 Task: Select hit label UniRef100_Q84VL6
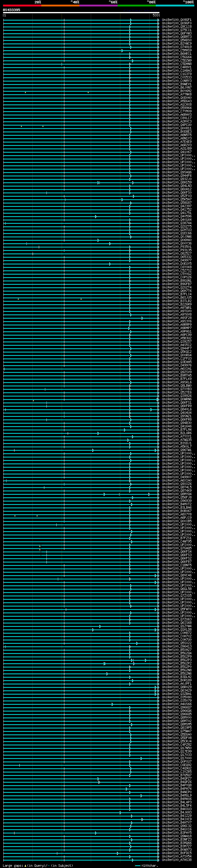point(177,409)
